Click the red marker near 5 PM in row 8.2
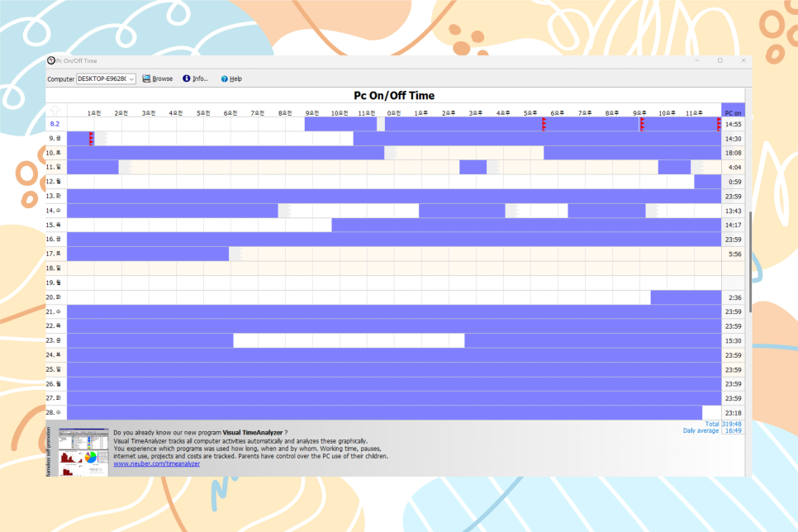The image size is (798, 532). click(544, 124)
